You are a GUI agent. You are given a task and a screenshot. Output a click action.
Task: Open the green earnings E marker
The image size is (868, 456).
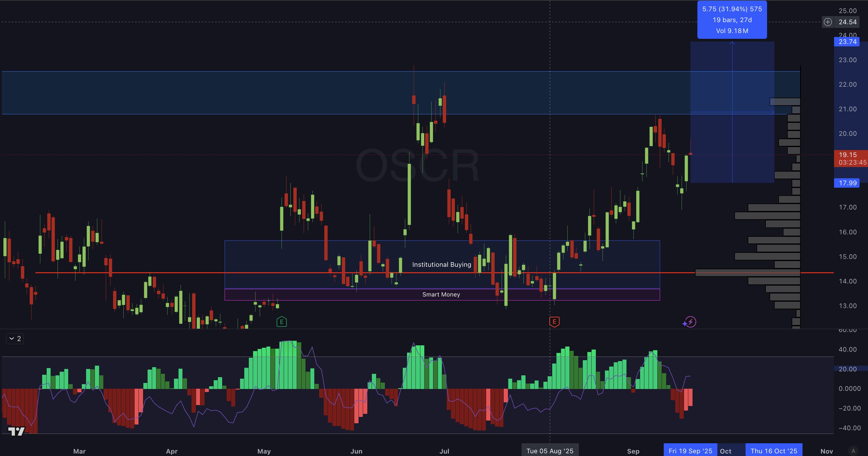tap(281, 322)
